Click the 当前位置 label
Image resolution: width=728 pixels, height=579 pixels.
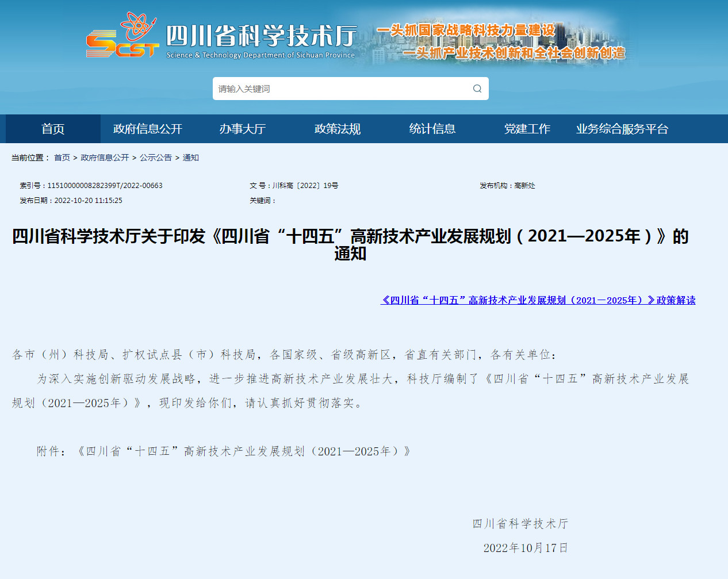tap(30, 158)
